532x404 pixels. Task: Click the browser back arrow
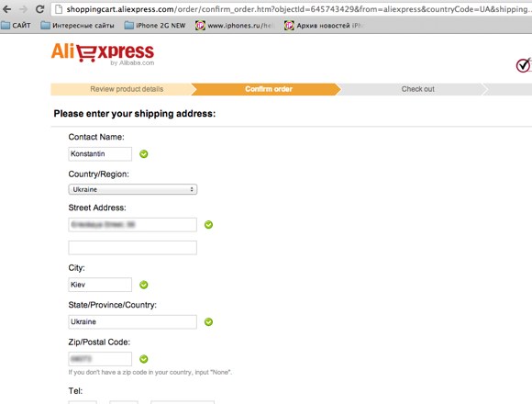point(6,9)
